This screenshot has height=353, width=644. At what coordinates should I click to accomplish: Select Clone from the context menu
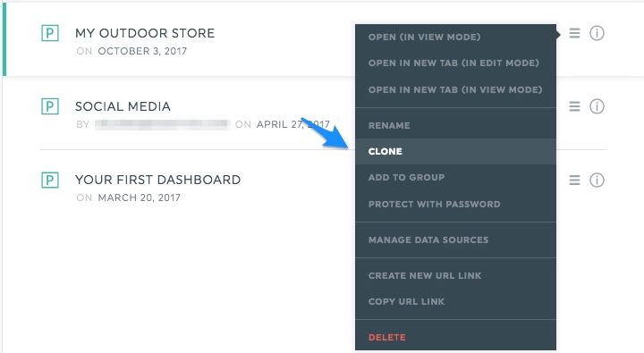click(x=455, y=151)
